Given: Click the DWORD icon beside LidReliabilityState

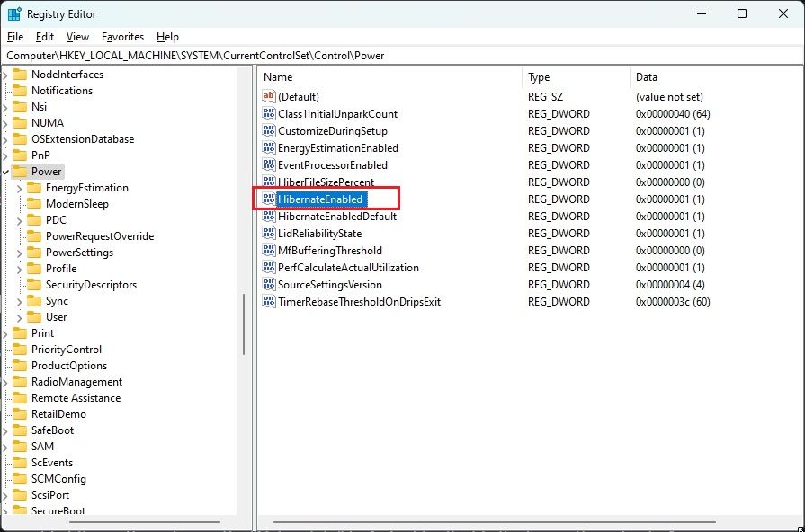Looking at the screenshot, I should point(269,233).
